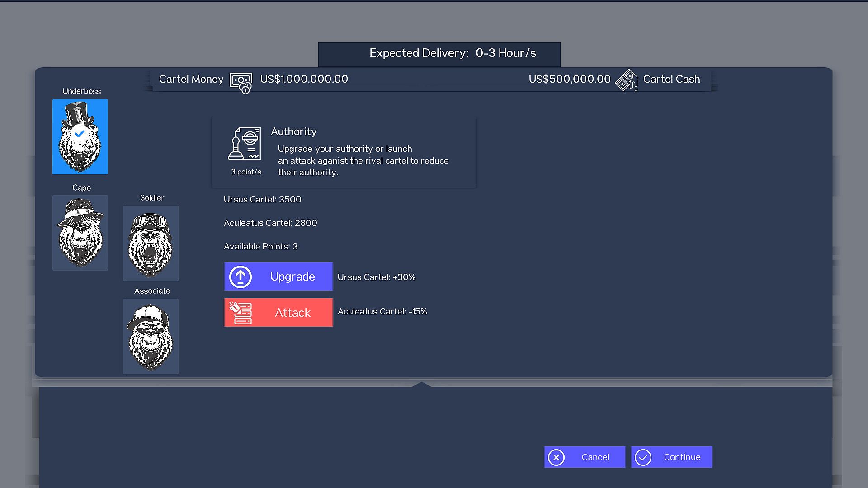Click the Continue checkmark circle icon
The width and height of the screenshot is (868, 488).
pyautogui.click(x=643, y=457)
